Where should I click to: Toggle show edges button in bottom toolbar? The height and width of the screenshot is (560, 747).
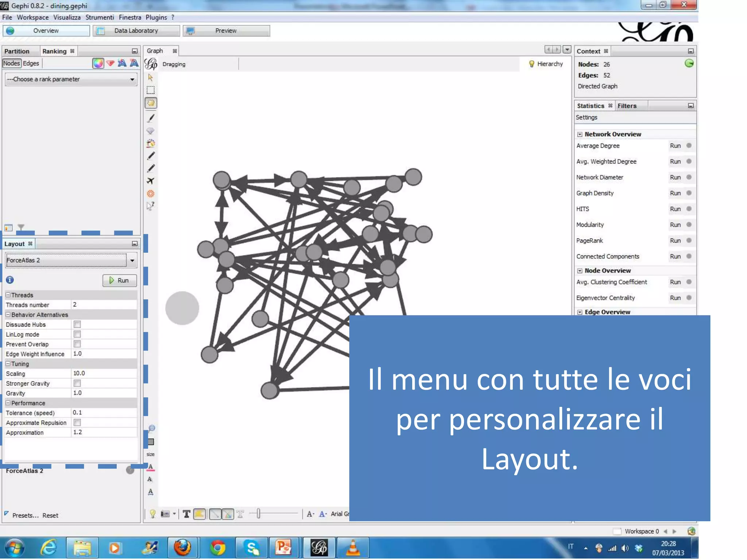pos(215,514)
